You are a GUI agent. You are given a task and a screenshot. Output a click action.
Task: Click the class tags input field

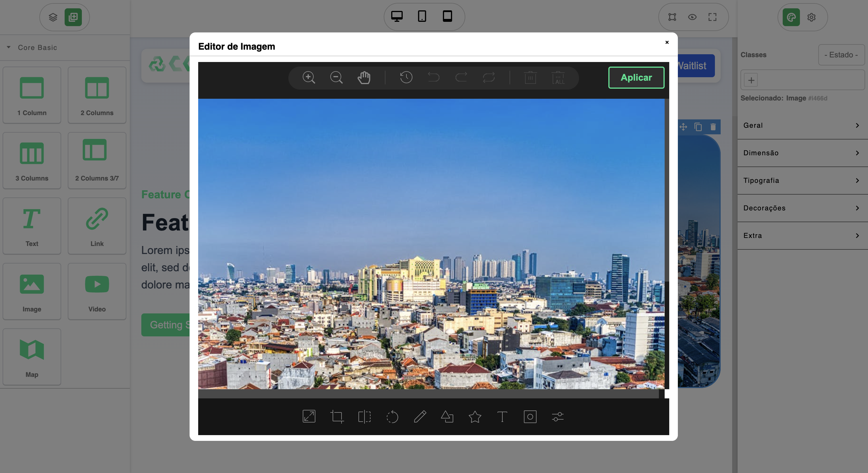[x=802, y=80]
